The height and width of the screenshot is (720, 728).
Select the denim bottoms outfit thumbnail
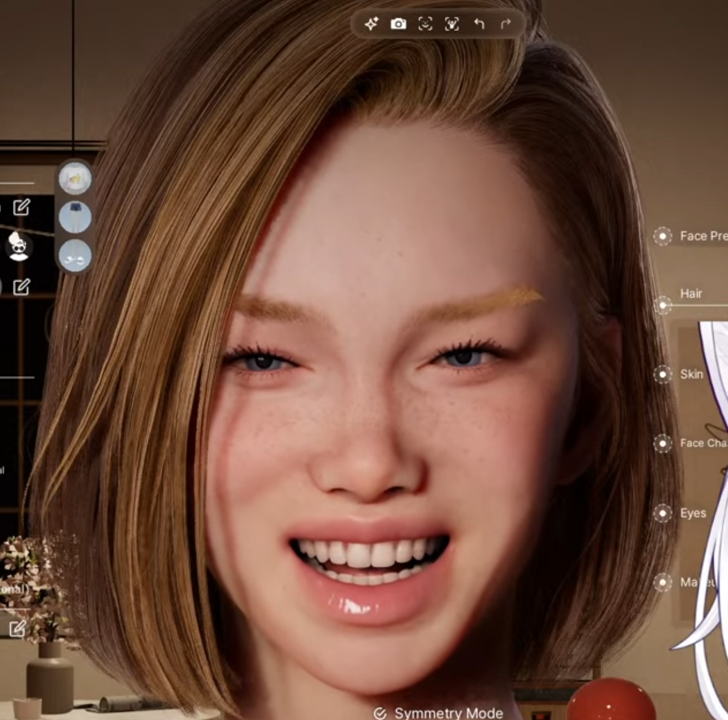[x=75, y=217]
